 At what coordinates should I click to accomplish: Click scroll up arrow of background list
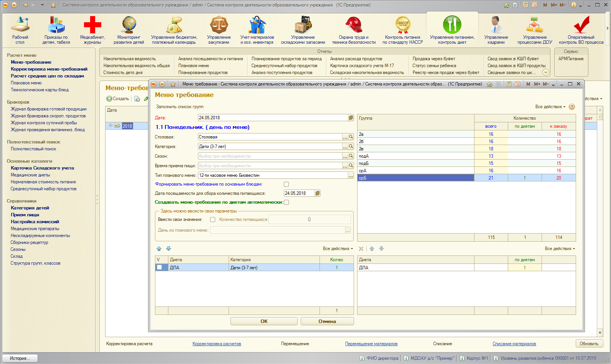tap(600, 110)
